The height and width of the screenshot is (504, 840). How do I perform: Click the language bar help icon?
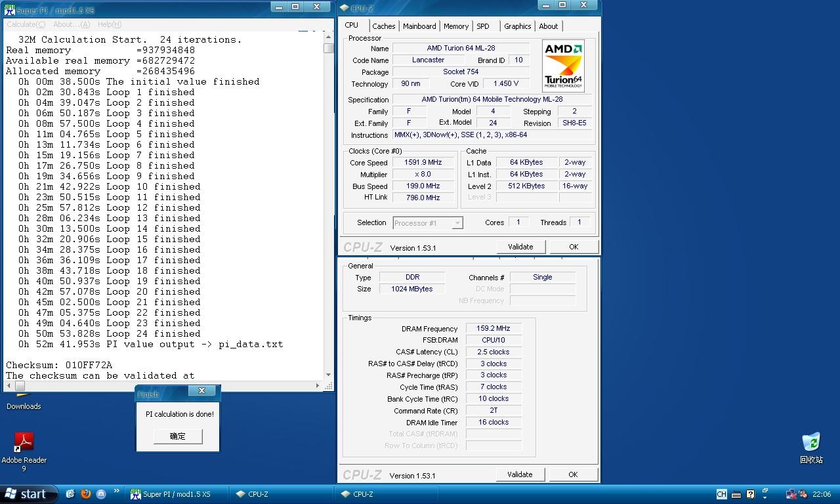[x=751, y=494]
